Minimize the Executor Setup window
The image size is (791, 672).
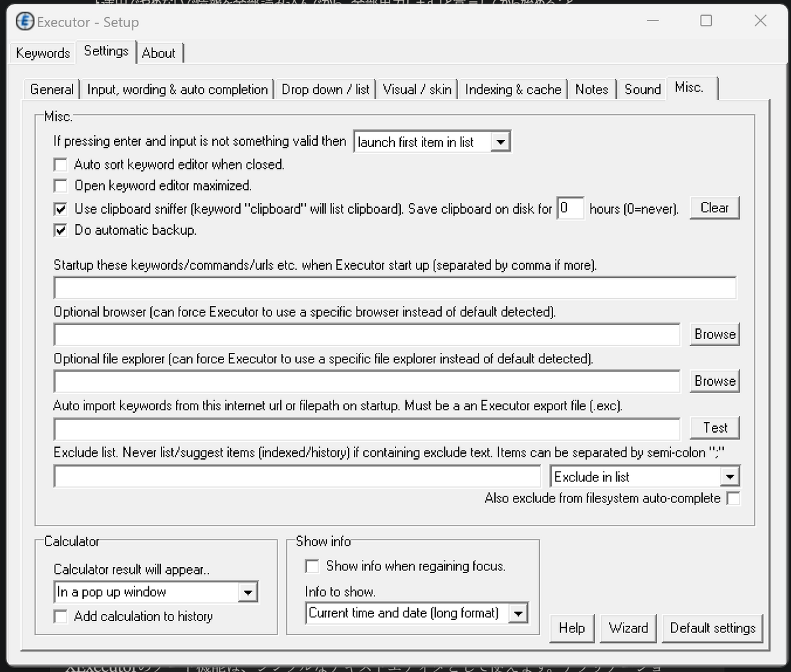click(x=653, y=21)
